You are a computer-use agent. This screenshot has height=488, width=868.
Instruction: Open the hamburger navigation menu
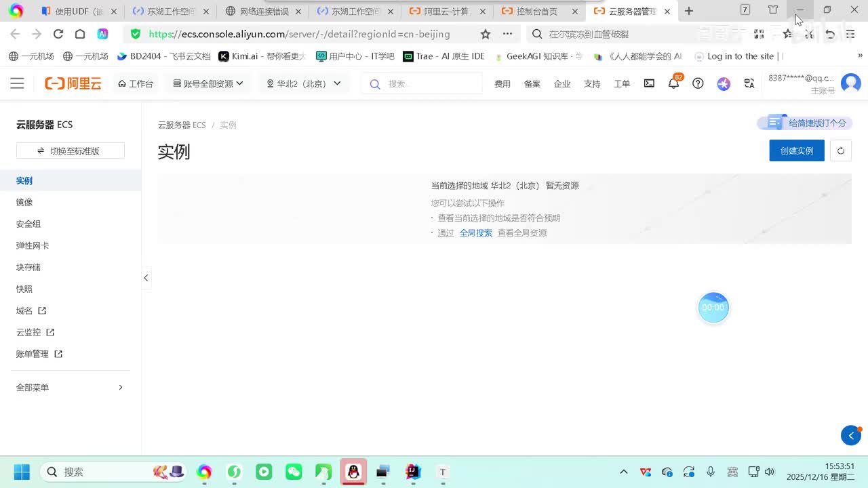point(17,83)
